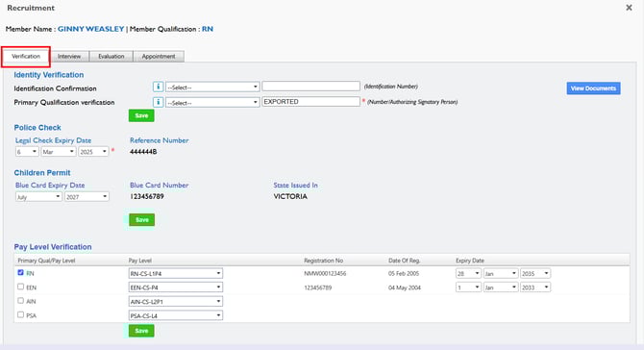
Task: Uncheck the RN qualification checkbox
Action: click(x=20, y=272)
